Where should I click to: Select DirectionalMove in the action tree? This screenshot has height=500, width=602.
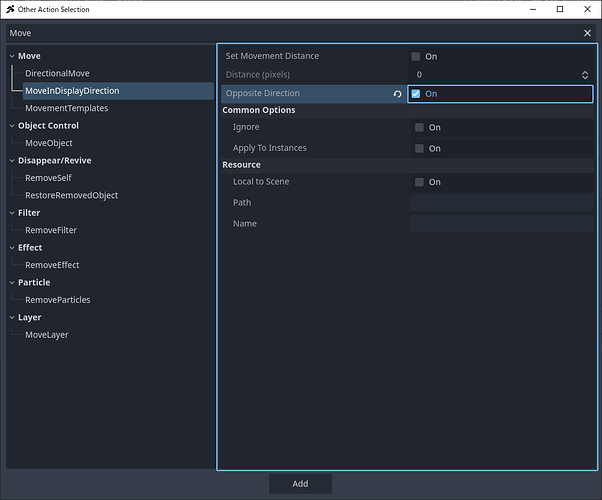point(57,74)
